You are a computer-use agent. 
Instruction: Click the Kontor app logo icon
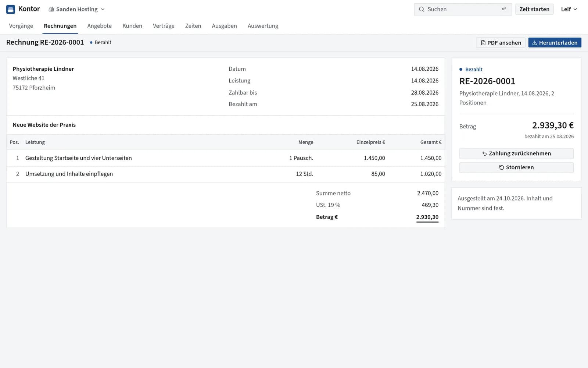tap(11, 9)
